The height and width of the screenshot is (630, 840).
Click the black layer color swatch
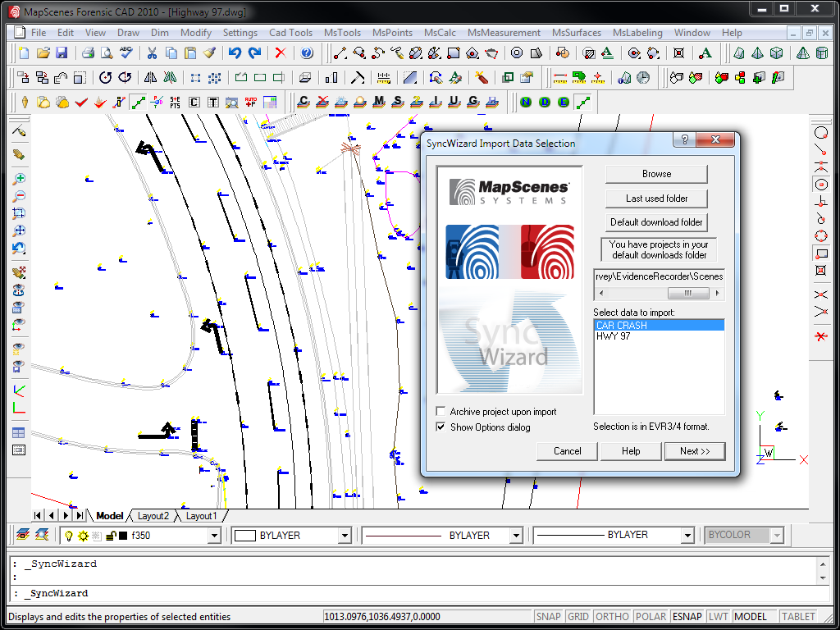pyautogui.click(x=123, y=535)
